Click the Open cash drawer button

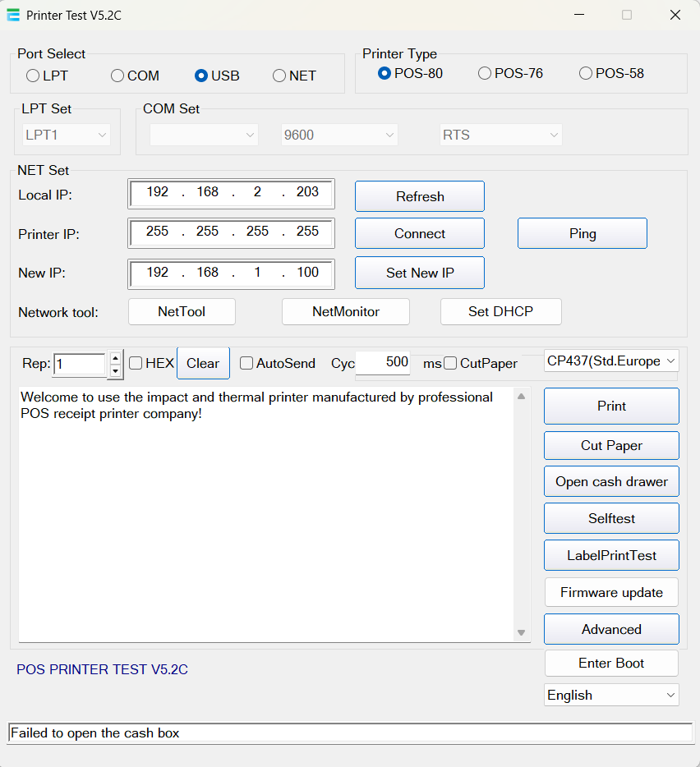click(x=611, y=482)
